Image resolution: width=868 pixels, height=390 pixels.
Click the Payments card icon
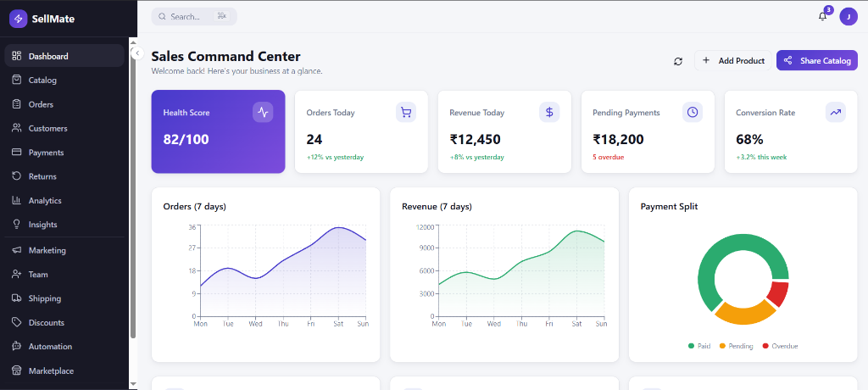click(x=17, y=153)
